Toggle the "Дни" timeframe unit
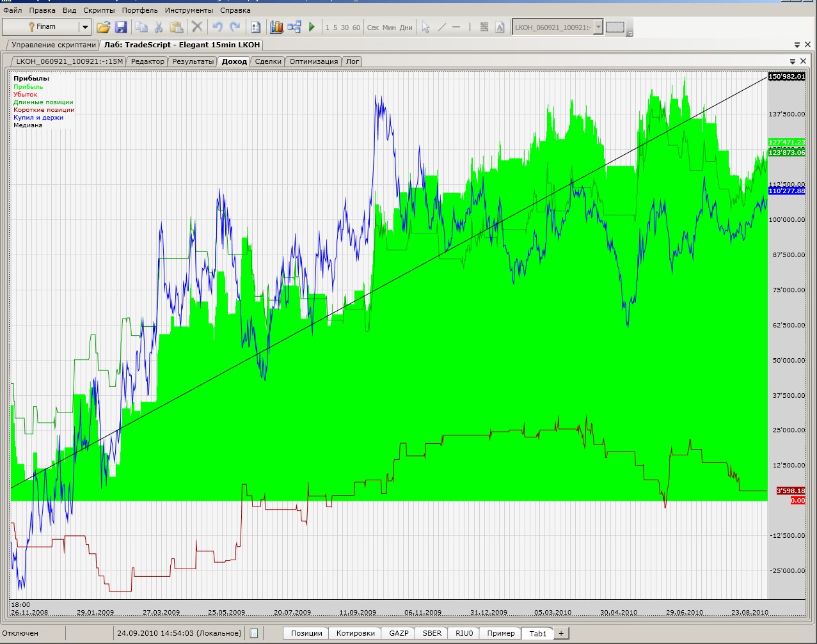The height and width of the screenshot is (644, 817). pyautogui.click(x=406, y=27)
